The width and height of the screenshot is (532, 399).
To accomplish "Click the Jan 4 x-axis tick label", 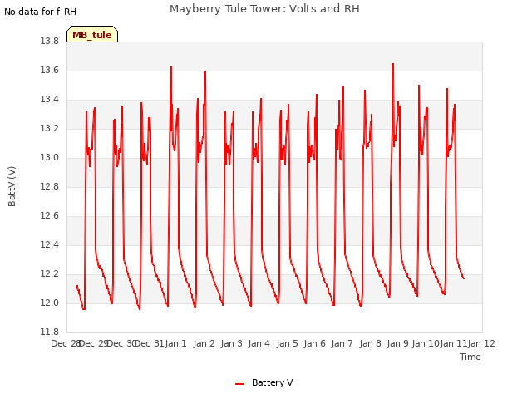I will click(259, 343).
